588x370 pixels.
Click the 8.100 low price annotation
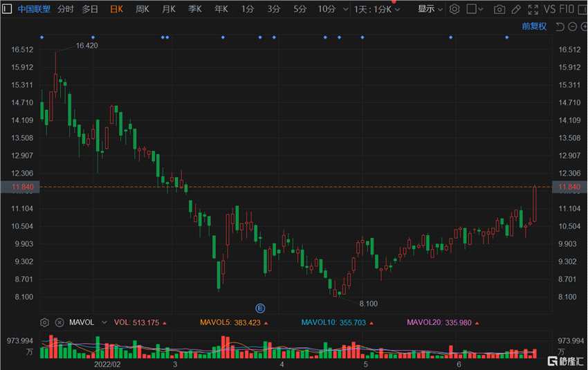[x=369, y=304]
